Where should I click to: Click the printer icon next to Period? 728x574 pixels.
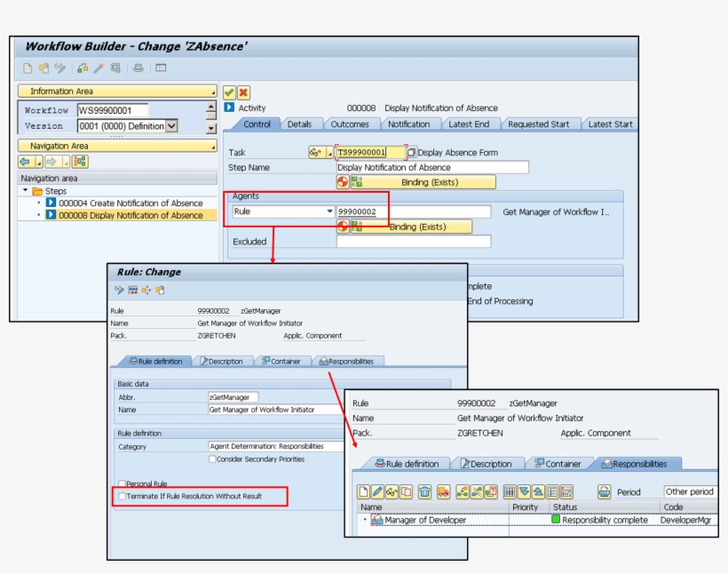point(605,491)
